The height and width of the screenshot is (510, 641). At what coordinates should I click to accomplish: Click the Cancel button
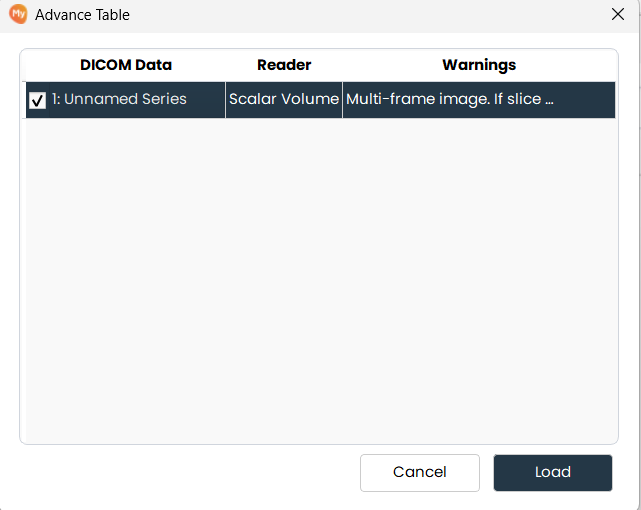click(420, 473)
